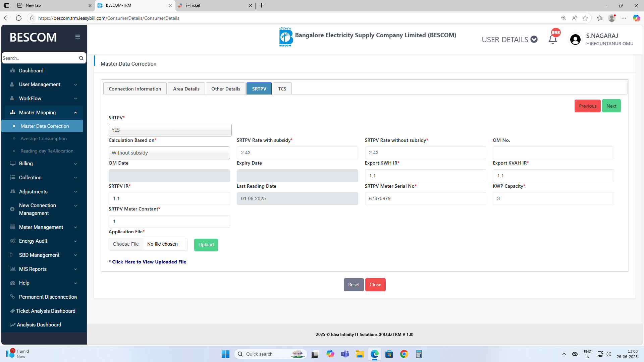
Task: Click Choose File button
Action: (126, 244)
